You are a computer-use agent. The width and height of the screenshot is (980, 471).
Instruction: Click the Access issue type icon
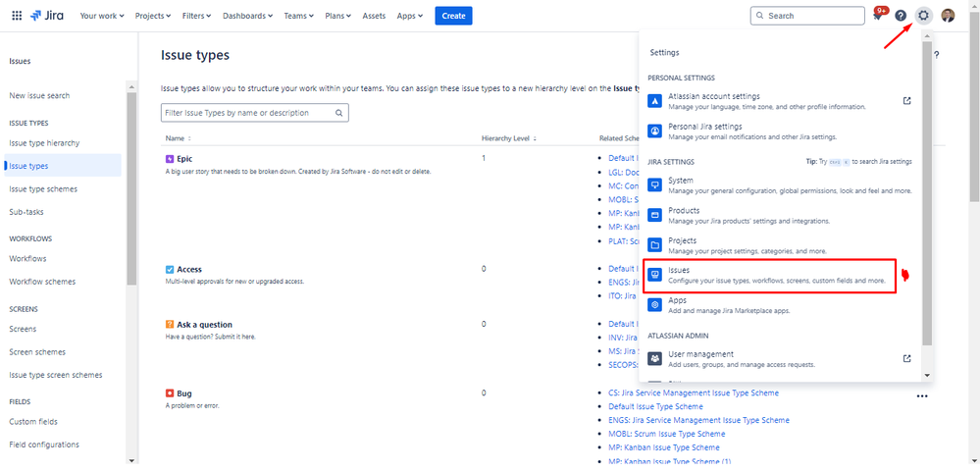(x=170, y=270)
